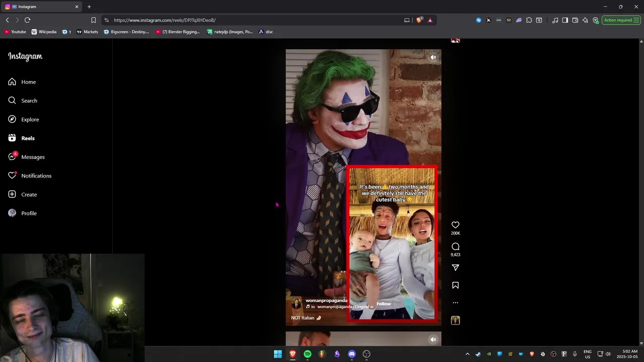
Task: Open the browser music playlist icon
Action: click(555, 20)
